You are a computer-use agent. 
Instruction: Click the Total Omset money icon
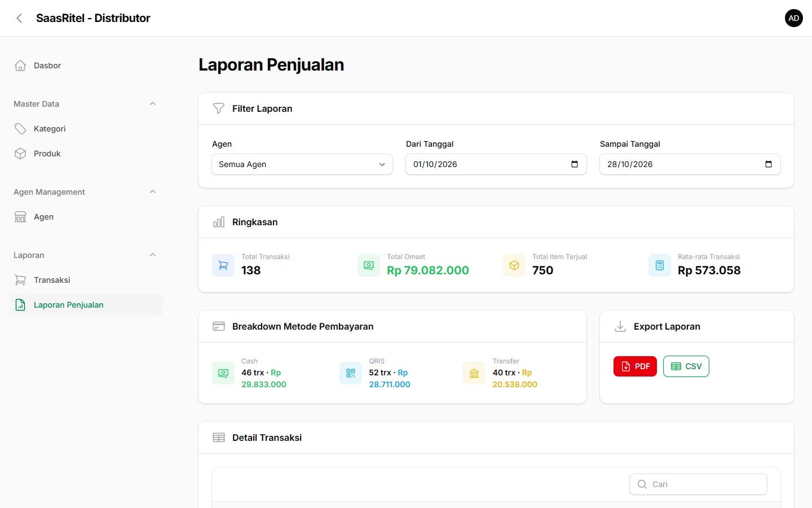point(369,265)
